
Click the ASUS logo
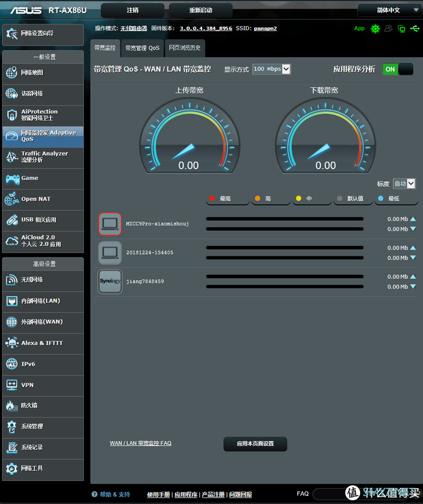pyautogui.click(x=26, y=11)
